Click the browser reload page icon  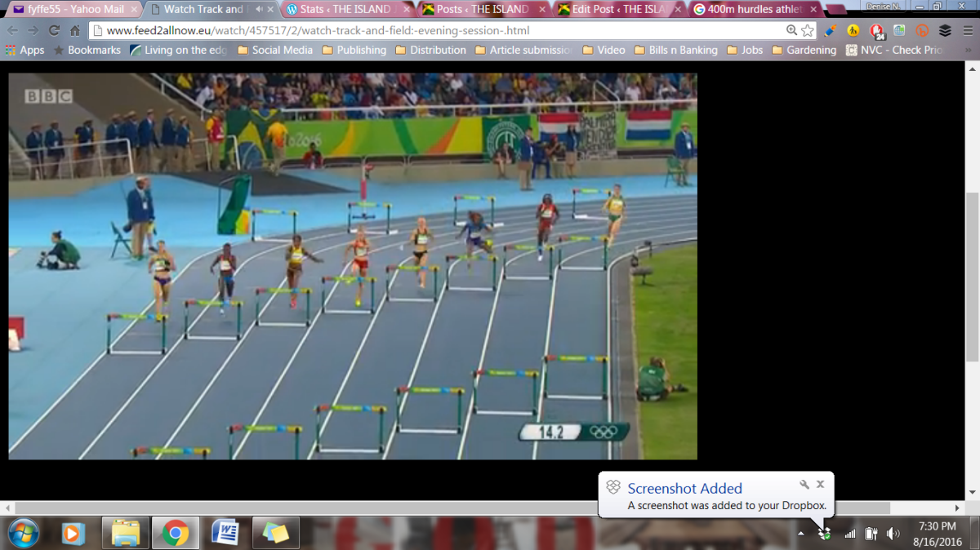coord(54,31)
